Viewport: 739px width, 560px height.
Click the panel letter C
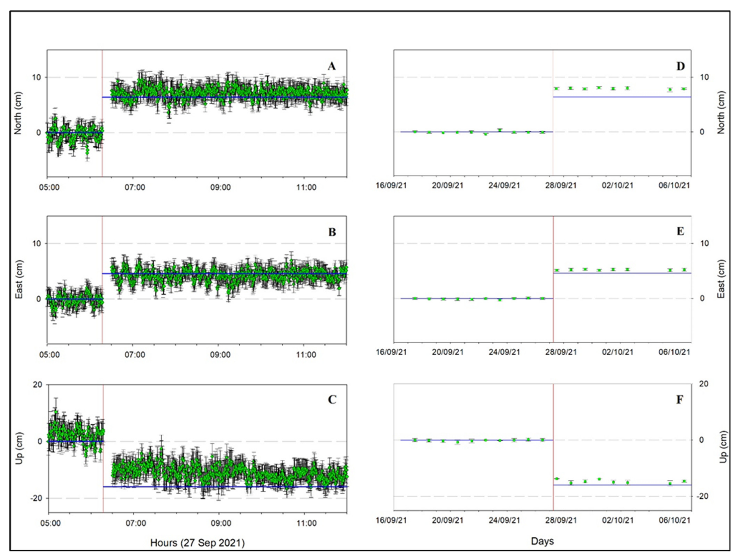[332, 400]
